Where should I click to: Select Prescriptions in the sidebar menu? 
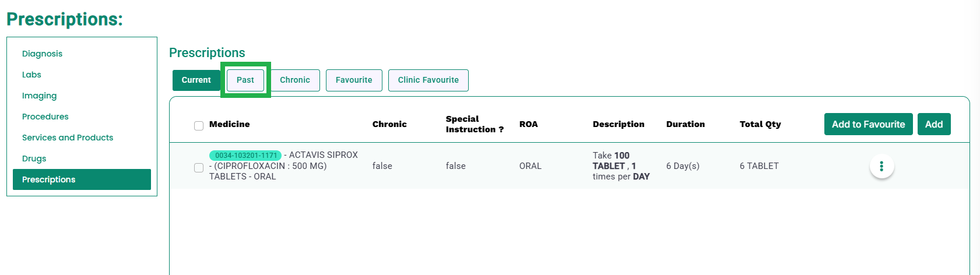click(x=82, y=179)
